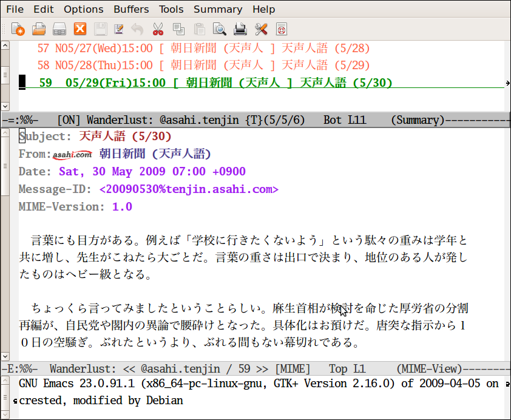Open the Preferences tools icon

tap(261, 29)
